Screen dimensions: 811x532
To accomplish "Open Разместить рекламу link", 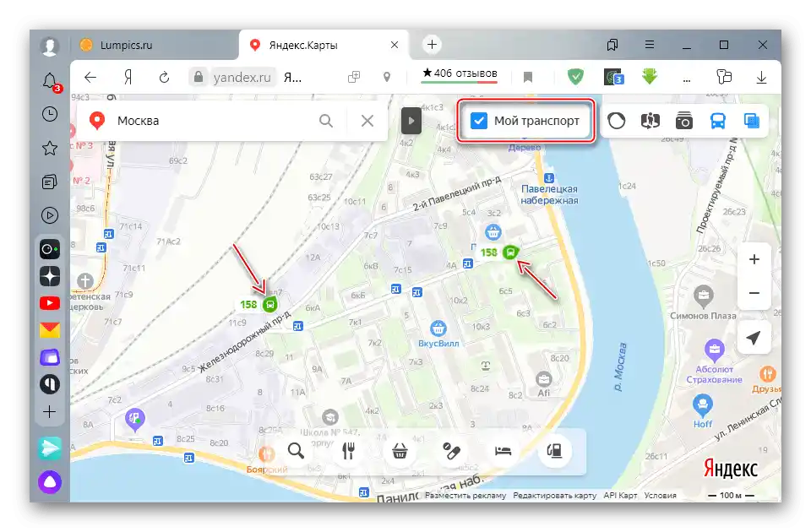I will tap(465, 496).
